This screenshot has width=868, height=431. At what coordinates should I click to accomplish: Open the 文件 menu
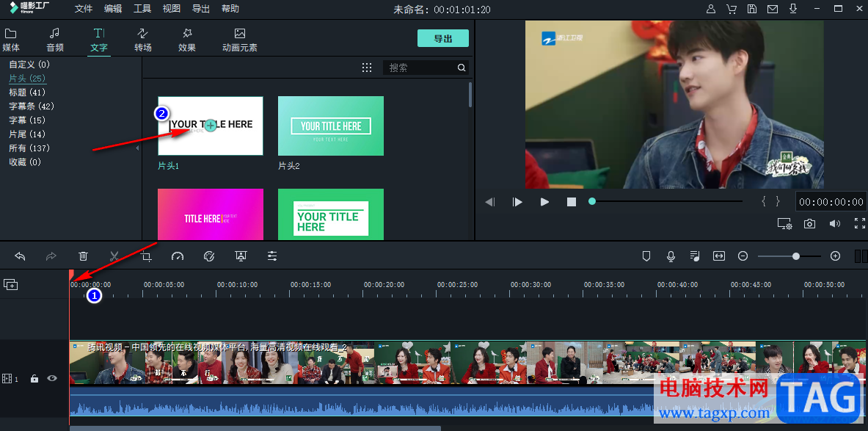click(84, 9)
